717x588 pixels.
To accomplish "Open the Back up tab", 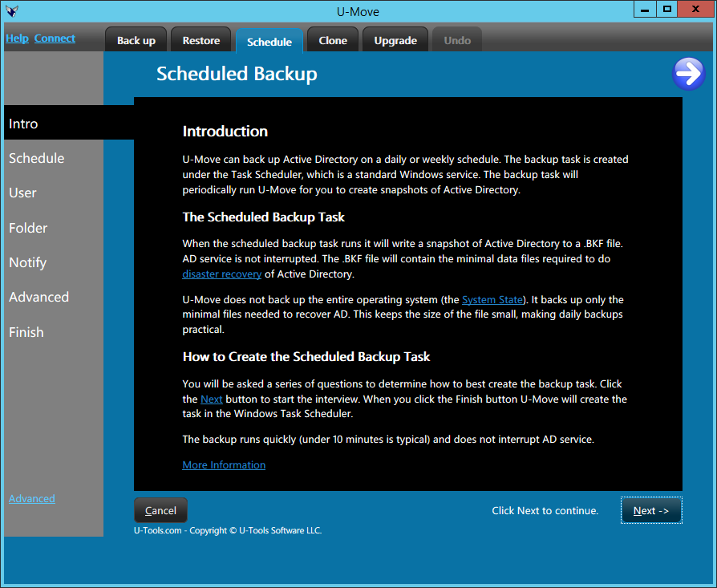I will (x=136, y=40).
